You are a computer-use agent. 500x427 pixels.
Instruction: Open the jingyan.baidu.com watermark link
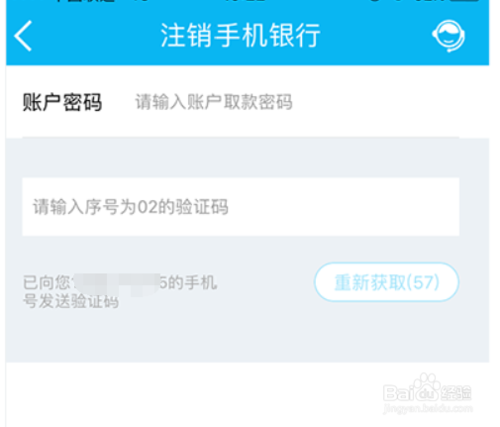(x=428, y=408)
